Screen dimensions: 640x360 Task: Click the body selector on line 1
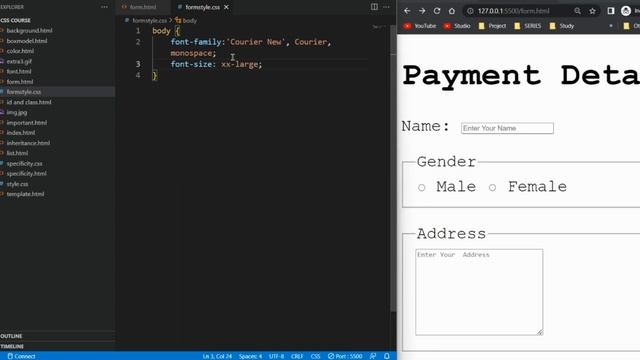[x=161, y=31]
